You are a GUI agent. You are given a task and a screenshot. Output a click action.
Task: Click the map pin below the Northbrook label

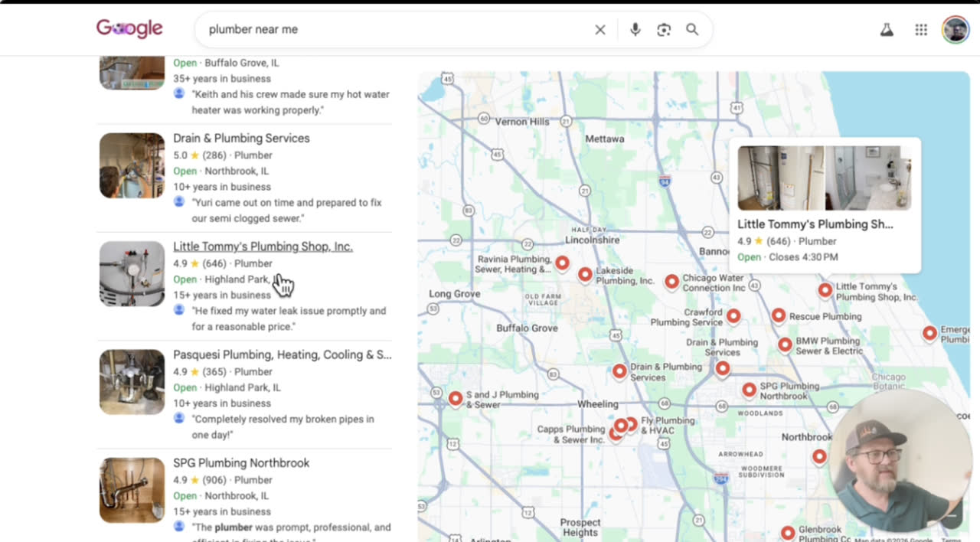[x=819, y=456]
